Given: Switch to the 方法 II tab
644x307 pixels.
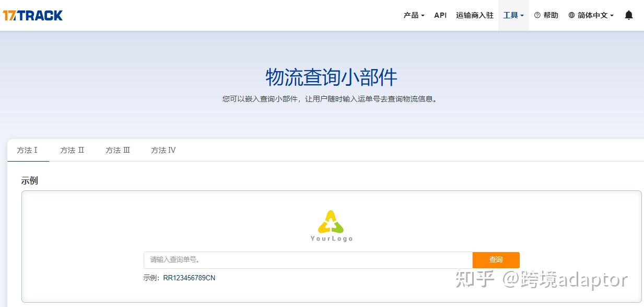Looking at the screenshot, I should click(x=72, y=150).
